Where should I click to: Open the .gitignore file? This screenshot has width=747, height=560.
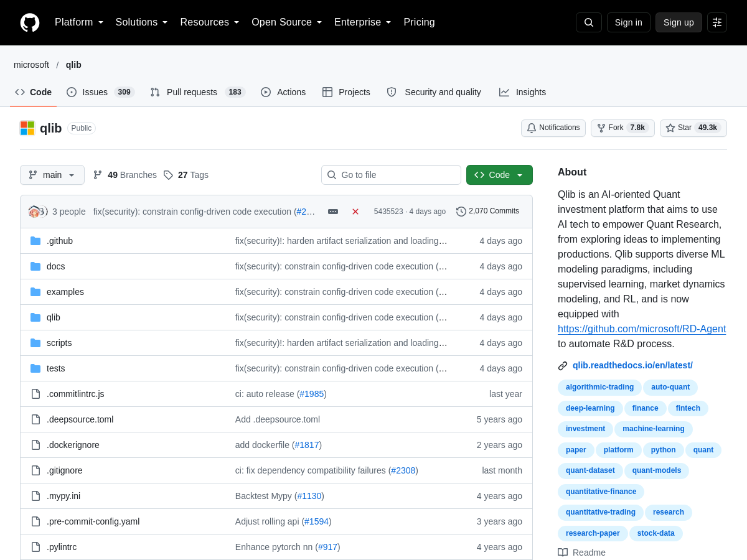(x=65, y=470)
